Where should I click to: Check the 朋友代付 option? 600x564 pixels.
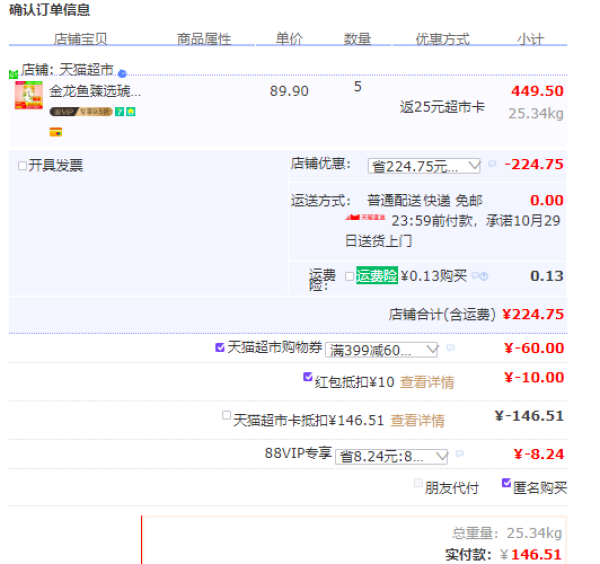point(418,483)
